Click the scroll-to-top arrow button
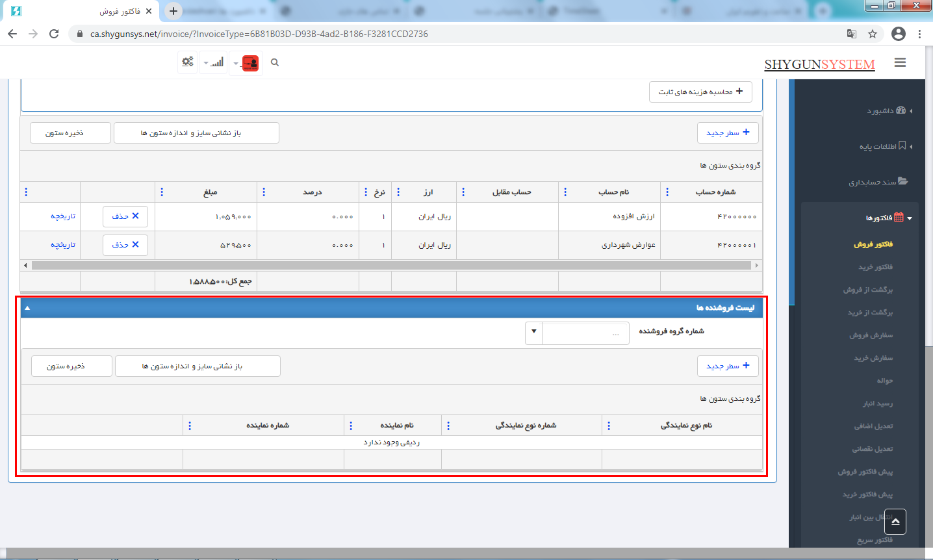Image resolution: width=933 pixels, height=560 pixels. (895, 521)
